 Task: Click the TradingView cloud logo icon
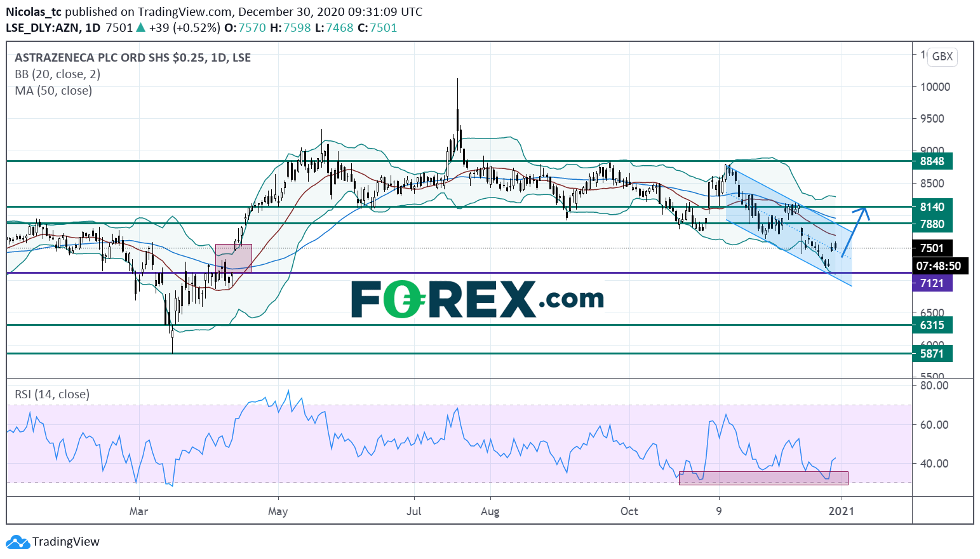(17, 542)
